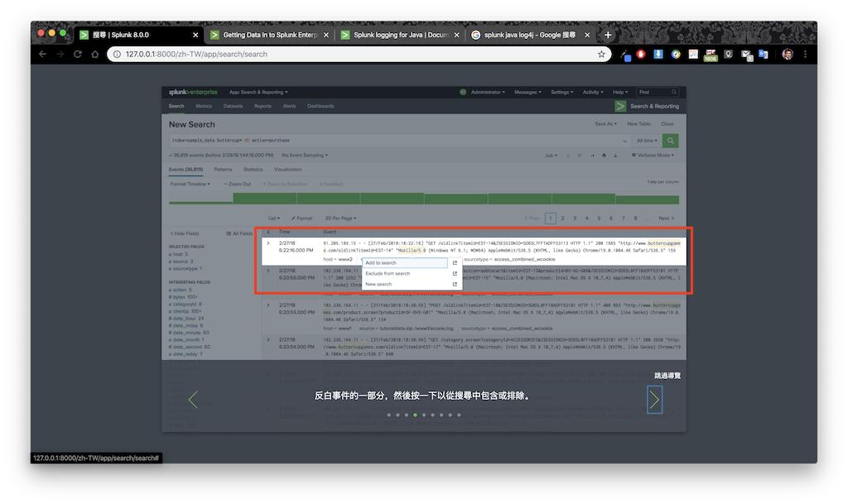Open a new browser tab with plus

[608, 35]
